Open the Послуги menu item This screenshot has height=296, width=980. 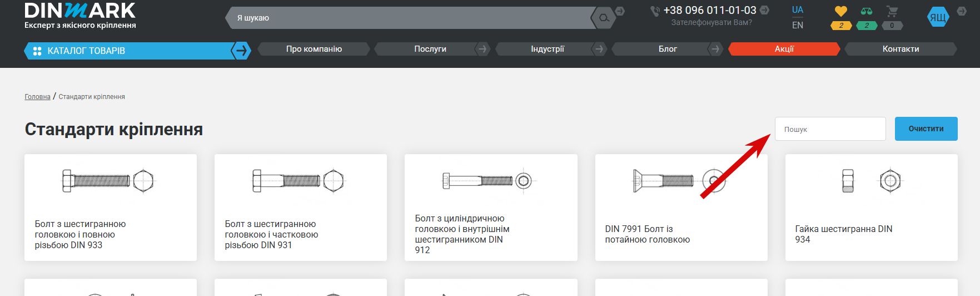pos(430,49)
